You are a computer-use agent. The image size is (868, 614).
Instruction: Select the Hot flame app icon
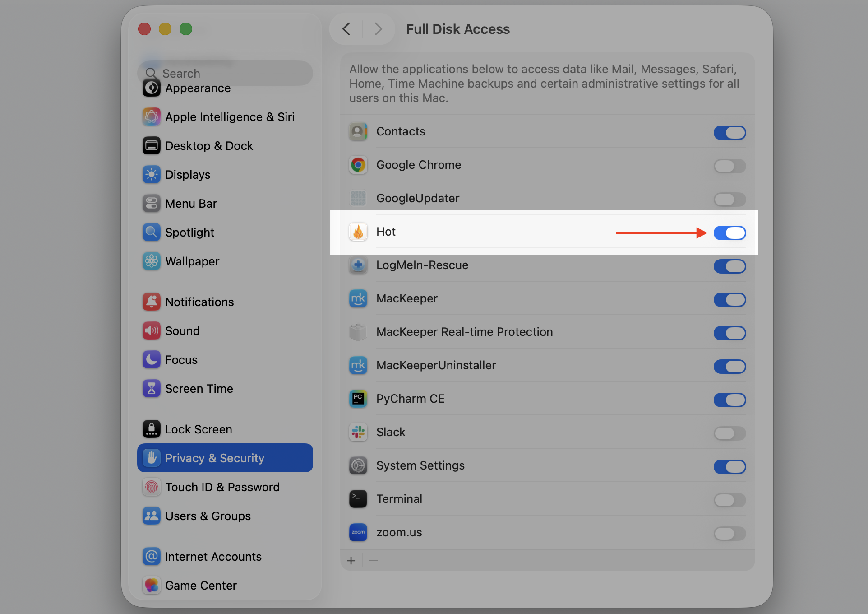(358, 232)
